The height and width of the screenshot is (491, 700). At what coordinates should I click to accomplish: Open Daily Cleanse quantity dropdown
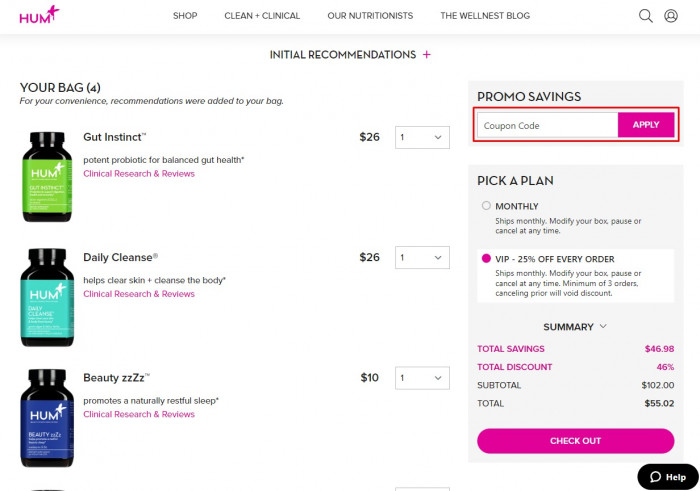click(x=422, y=258)
